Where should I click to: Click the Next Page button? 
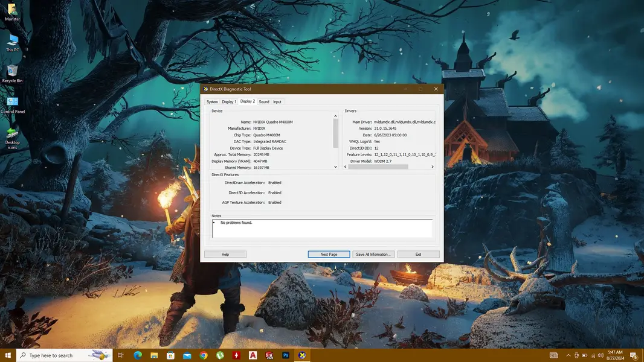click(x=329, y=254)
